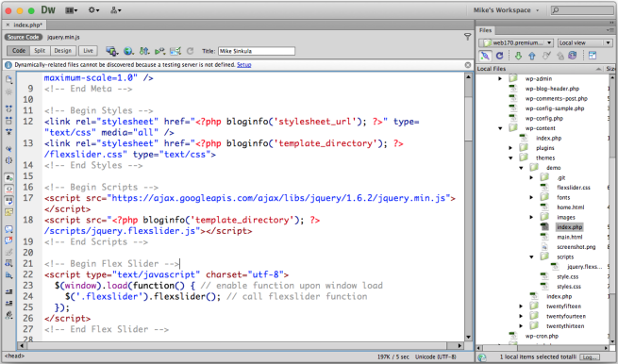Expand the twentyfifteen folder

(521, 306)
